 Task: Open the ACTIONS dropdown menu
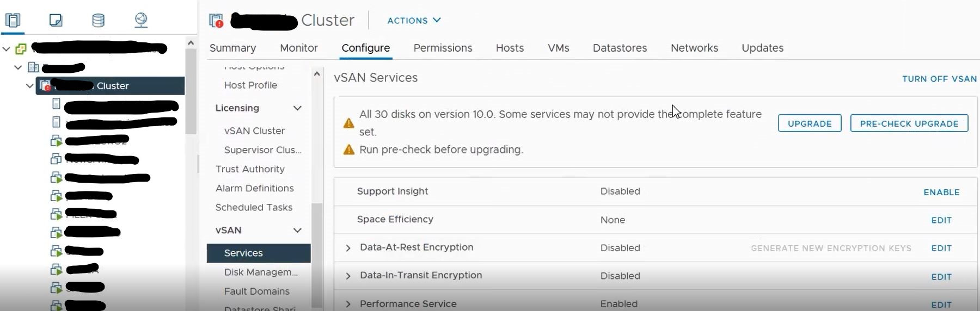coord(414,20)
